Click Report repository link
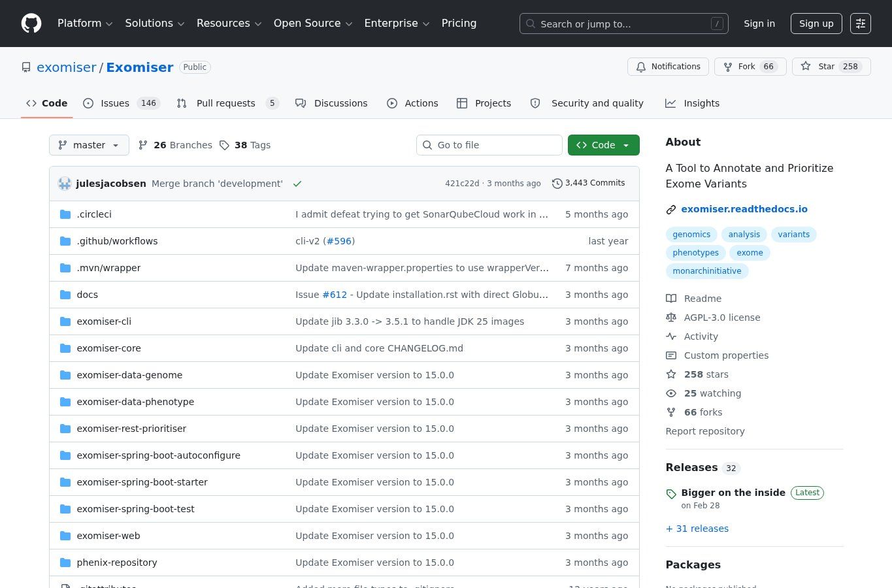The image size is (892, 588). (x=705, y=431)
